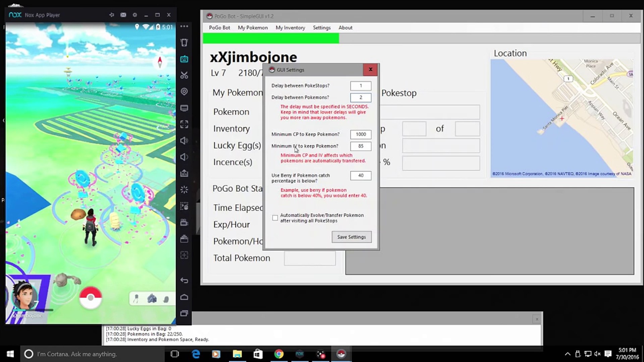Tap the Pokeball menu in game
The width and height of the screenshot is (644, 362).
[x=91, y=298]
